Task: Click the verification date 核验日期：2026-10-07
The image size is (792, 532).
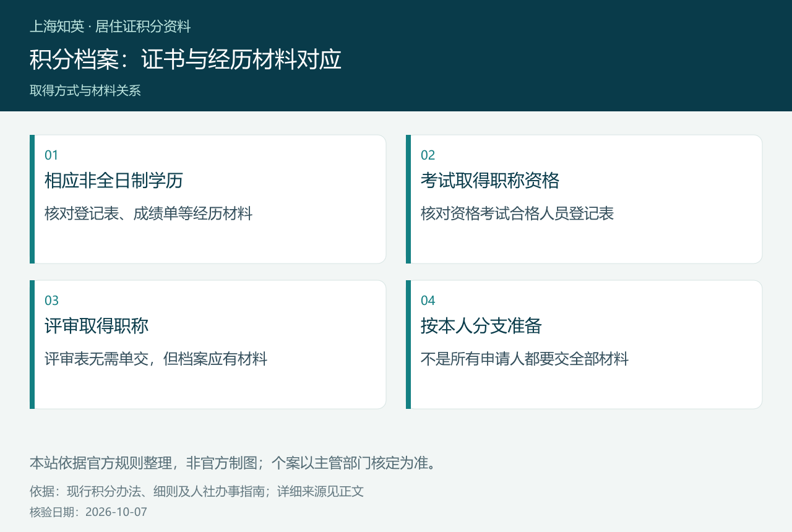Action: [88, 512]
